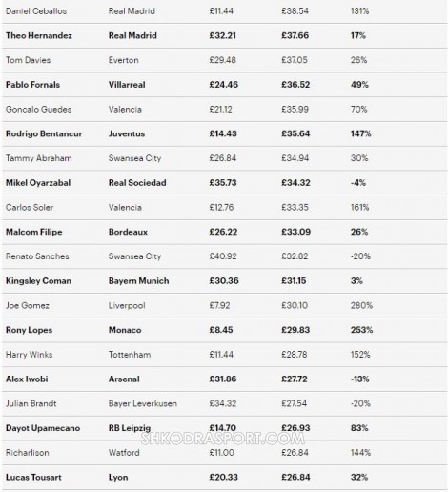
Task: Select Goncalo Guedes' 70% change
Action: click(358, 110)
